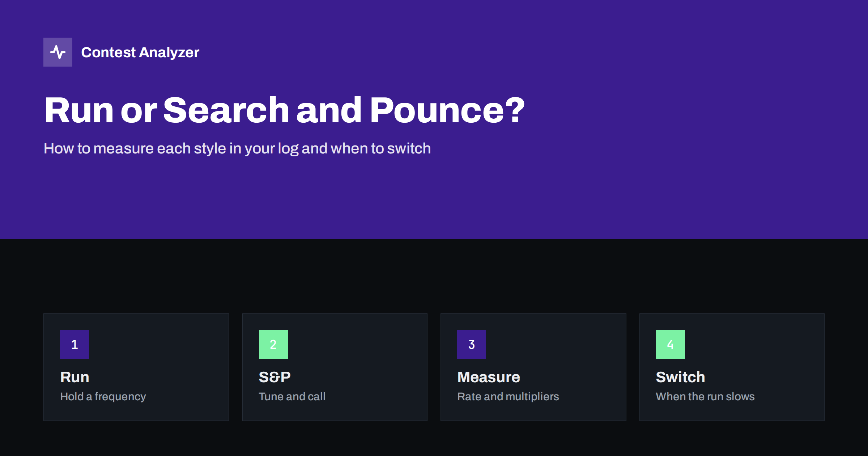Click the green number 4 badge
The image size is (868, 456).
coord(671,345)
